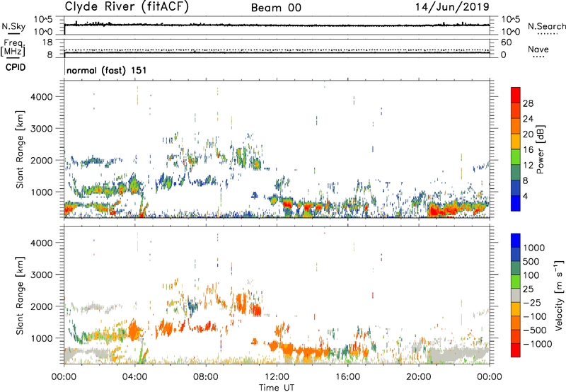Viewport: 566px width, 392px height.
Task: Select the 'Beam 00' header label
Action: coord(276,8)
